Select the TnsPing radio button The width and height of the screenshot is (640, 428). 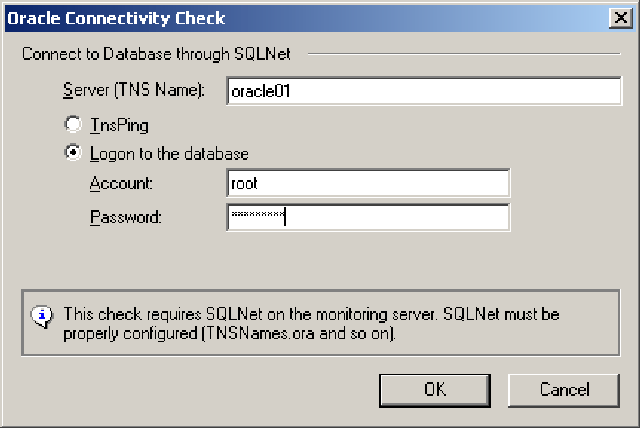point(73,124)
